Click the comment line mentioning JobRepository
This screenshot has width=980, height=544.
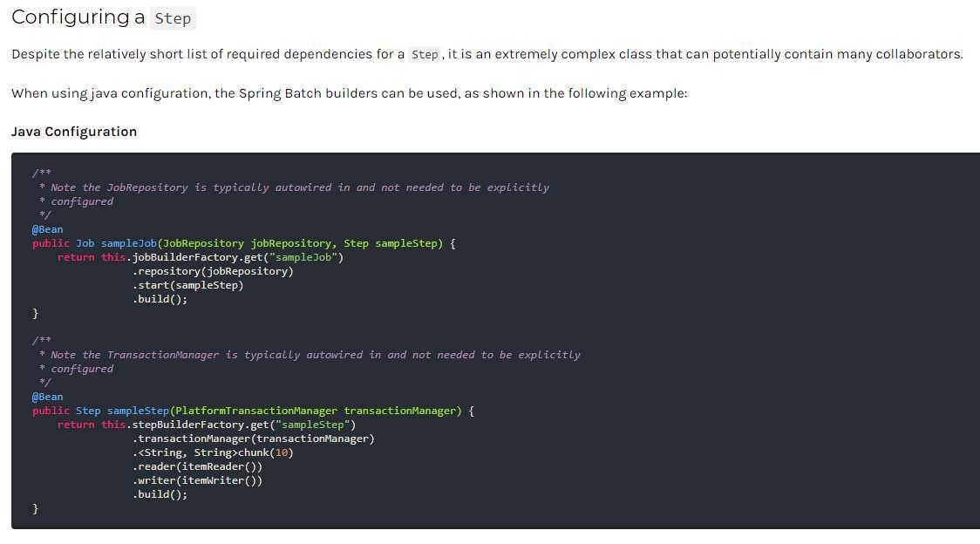294,187
